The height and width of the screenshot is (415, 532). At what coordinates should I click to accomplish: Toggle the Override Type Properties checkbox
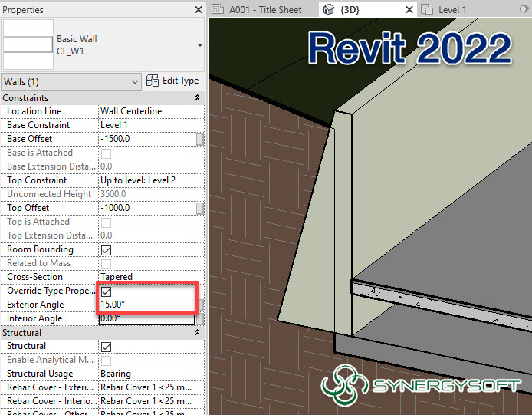click(x=107, y=291)
